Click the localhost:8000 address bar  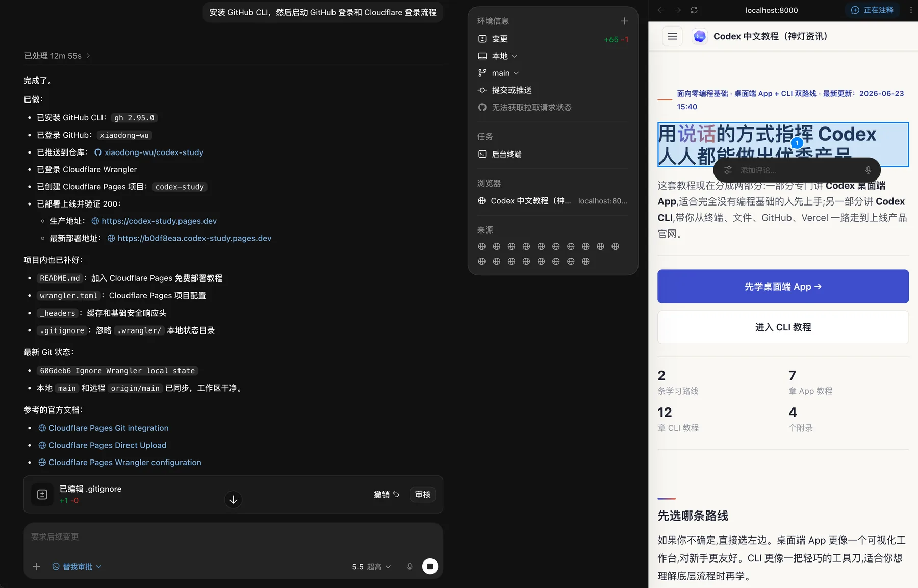(x=772, y=10)
